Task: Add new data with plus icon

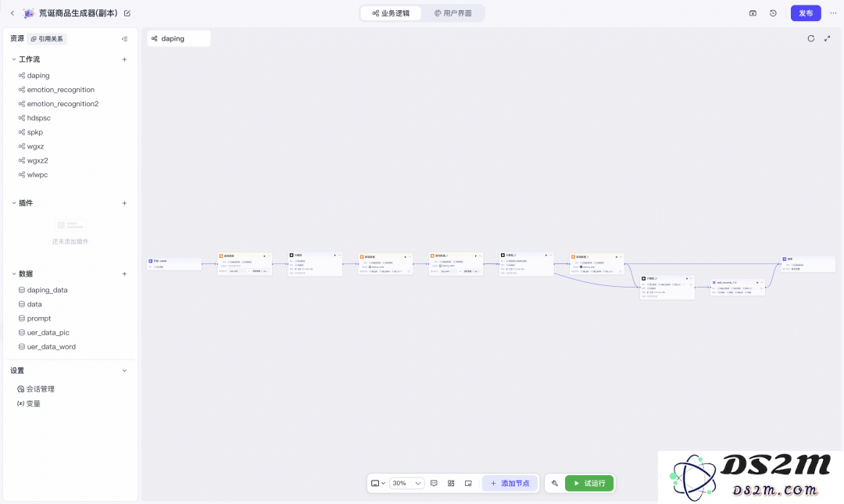Action: pyautogui.click(x=124, y=274)
